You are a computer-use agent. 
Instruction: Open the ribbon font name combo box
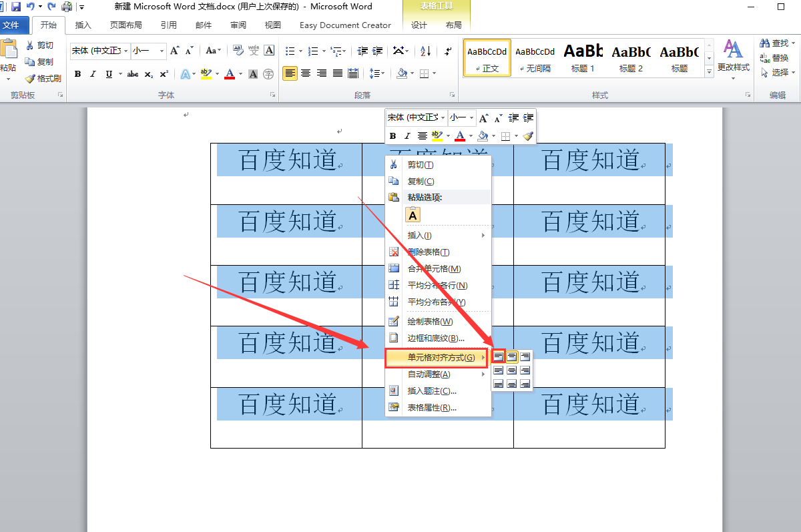click(x=100, y=51)
